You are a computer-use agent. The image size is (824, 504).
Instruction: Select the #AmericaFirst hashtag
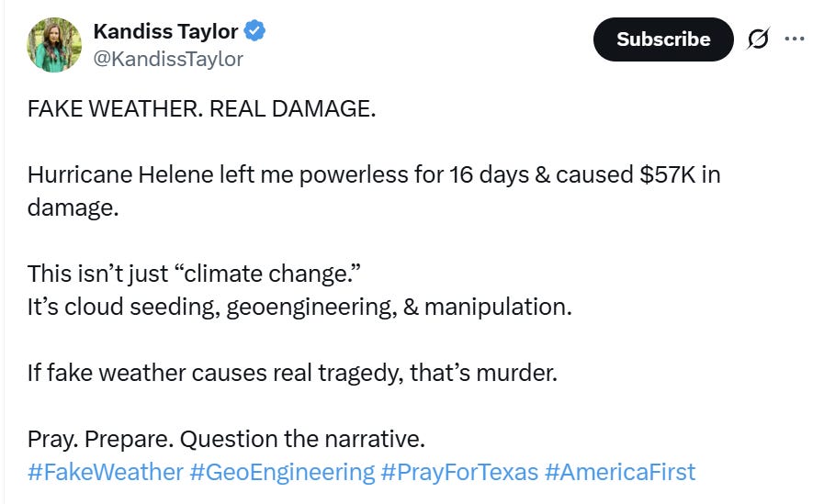tap(620, 472)
